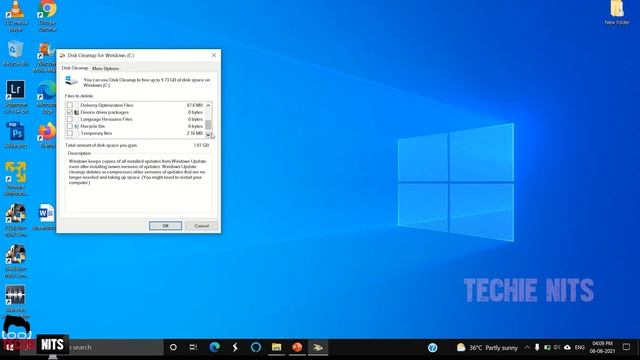640x360 pixels.
Task: Click scroll-up arrow of files list
Action: 208,105
